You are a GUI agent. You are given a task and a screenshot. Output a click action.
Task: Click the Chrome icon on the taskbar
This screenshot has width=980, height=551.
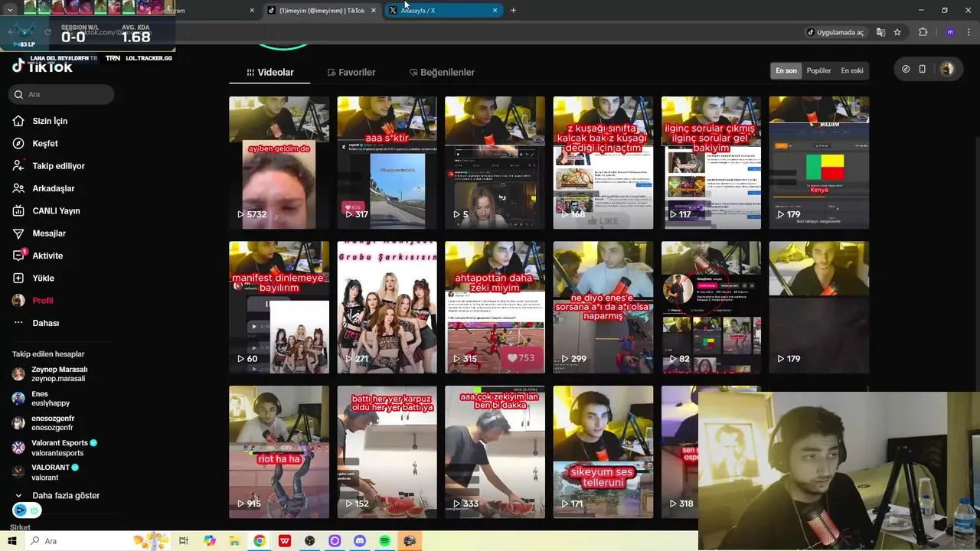click(x=260, y=541)
